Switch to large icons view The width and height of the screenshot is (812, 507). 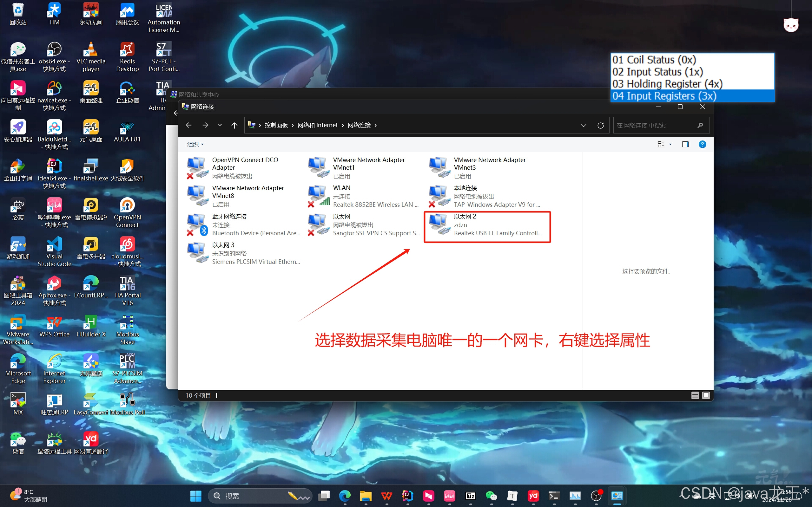[706, 396]
